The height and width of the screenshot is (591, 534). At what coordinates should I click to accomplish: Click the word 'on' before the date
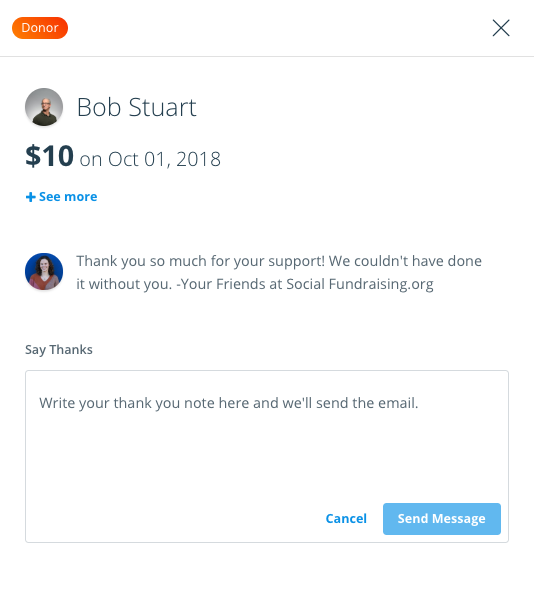[x=91, y=159]
